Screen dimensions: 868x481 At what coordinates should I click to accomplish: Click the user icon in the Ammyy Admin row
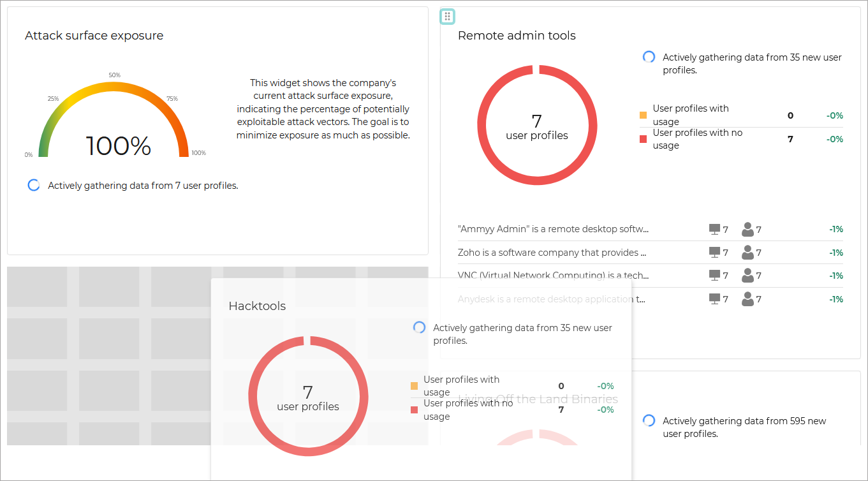point(747,229)
